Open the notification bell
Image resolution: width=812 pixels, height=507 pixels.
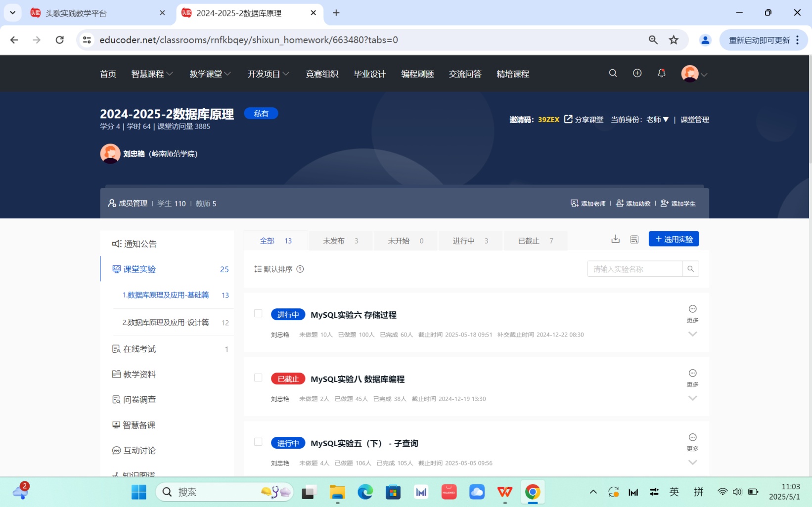click(661, 73)
